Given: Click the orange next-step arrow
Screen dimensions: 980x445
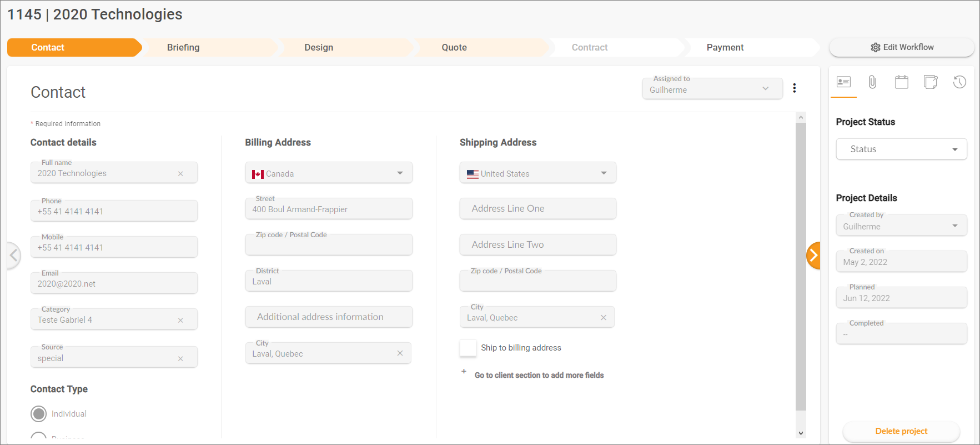Looking at the screenshot, I should (813, 256).
